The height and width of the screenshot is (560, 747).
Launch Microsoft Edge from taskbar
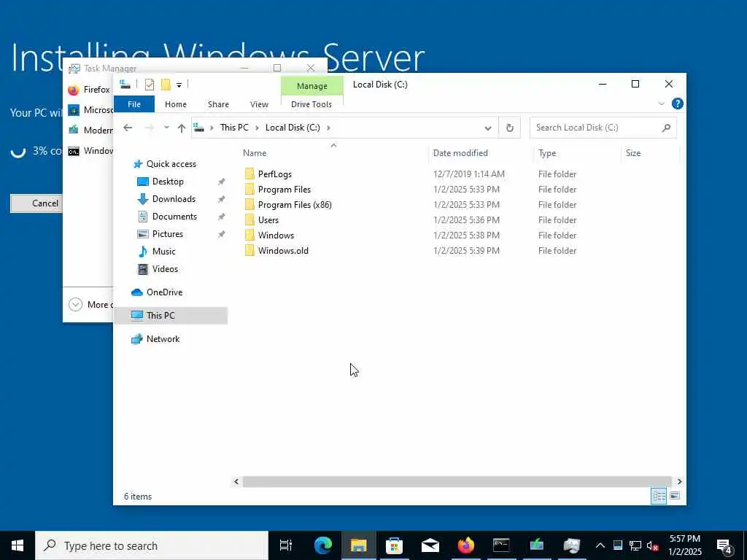[x=322, y=545]
